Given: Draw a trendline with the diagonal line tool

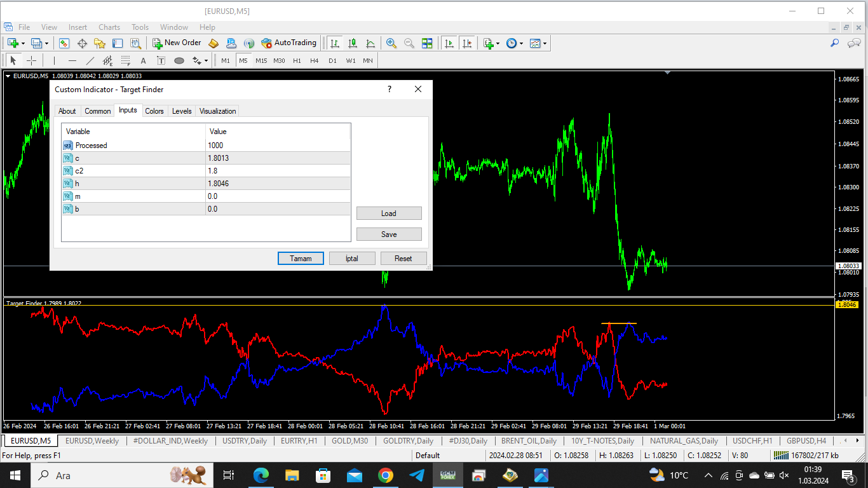Looking at the screenshot, I should coord(90,61).
